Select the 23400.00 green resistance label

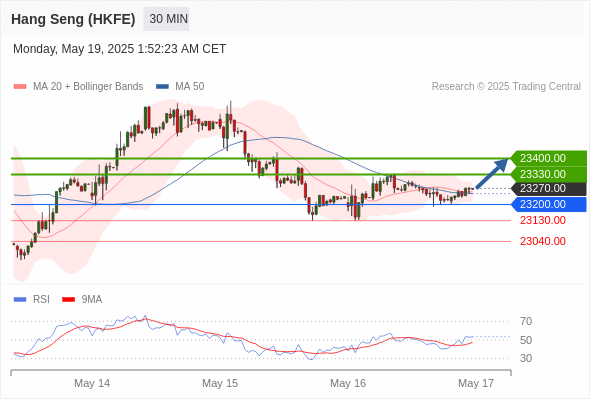549,158
